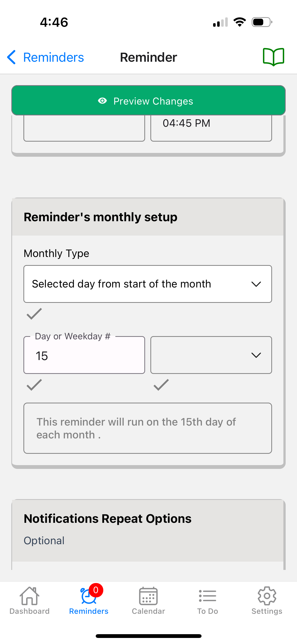Open the To Do list icon
The image size is (297, 644).
pyautogui.click(x=207, y=596)
